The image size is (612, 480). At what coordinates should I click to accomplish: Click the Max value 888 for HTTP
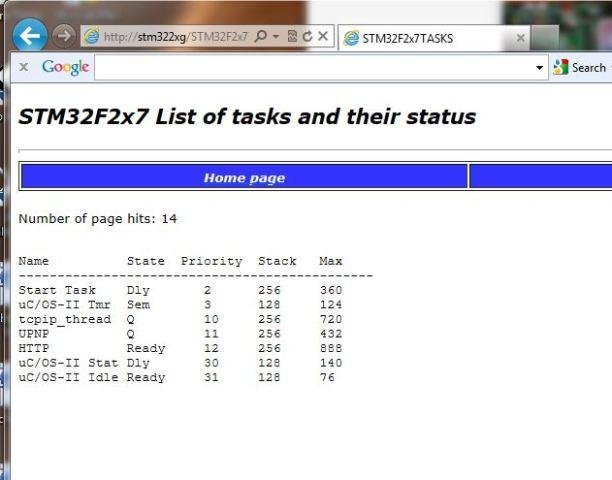tap(331, 348)
